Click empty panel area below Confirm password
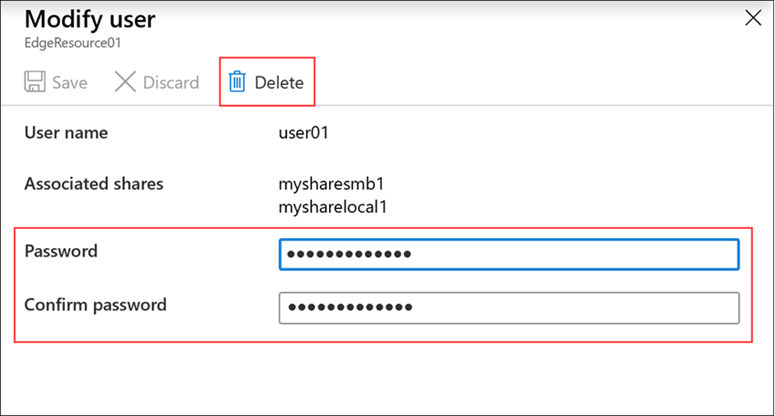Image resolution: width=775 pixels, height=416 pixels. (386, 378)
